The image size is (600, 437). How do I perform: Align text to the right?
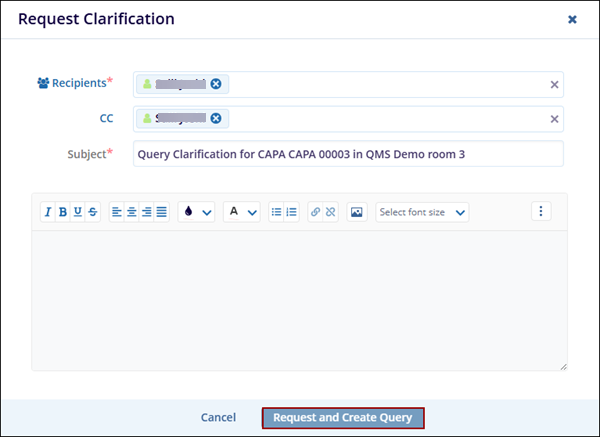click(x=147, y=212)
